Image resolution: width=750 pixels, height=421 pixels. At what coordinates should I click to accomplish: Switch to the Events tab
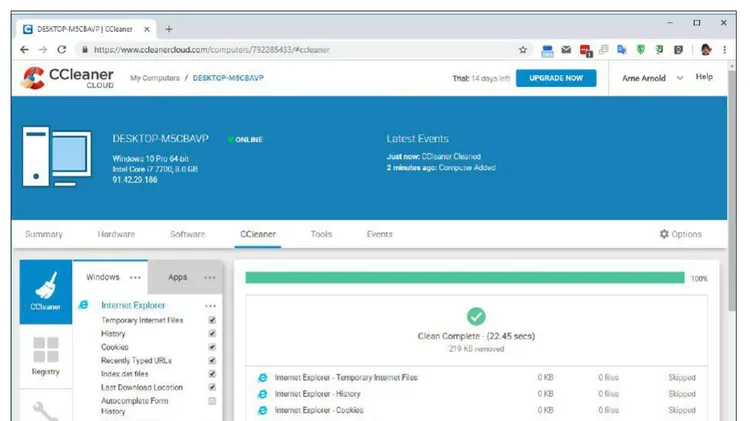pos(380,234)
